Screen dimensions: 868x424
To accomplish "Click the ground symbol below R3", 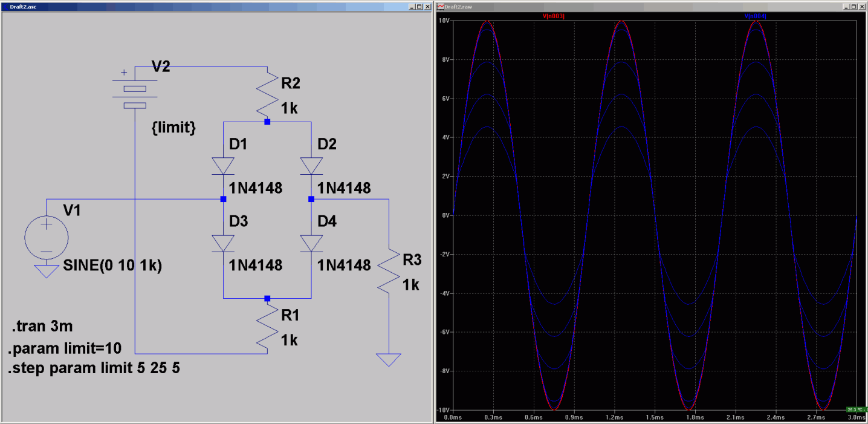I will (x=388, y=360).
